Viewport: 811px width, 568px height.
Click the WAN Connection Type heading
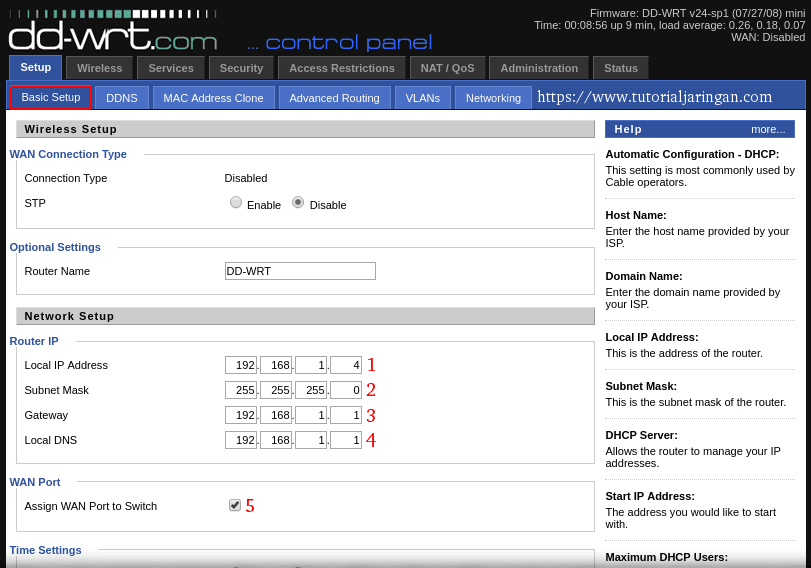(x=68, y=154)
